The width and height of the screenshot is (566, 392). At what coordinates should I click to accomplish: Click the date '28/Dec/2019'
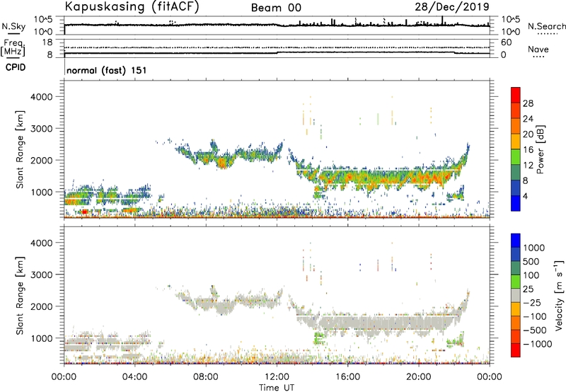click(x=452, y=6)
